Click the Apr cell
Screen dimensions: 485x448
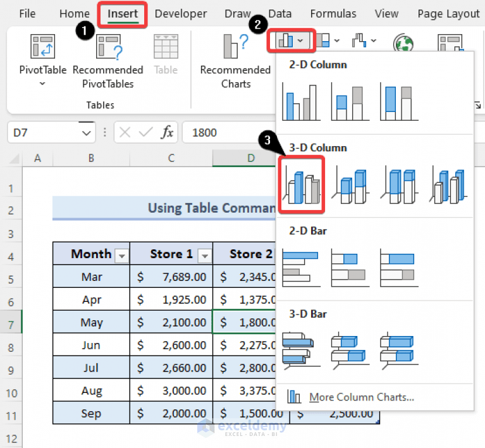(x=91, y=299)
